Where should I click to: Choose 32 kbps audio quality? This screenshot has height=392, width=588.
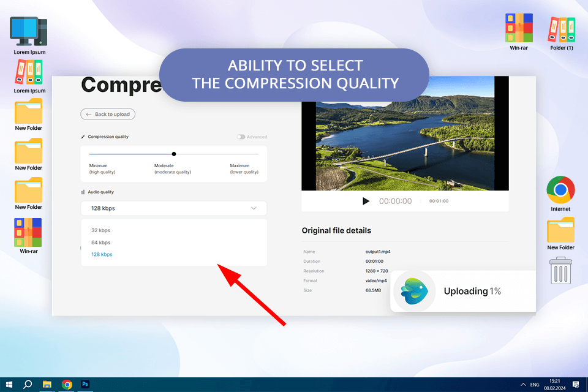tap(101, 230)
